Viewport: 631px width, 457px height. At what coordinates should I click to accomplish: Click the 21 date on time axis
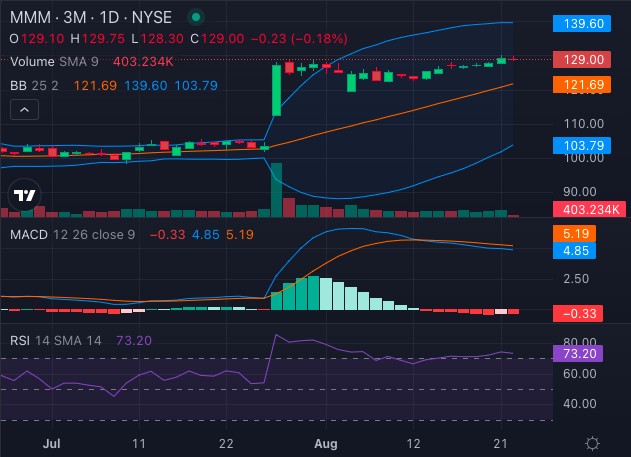(x=501, y=443)
